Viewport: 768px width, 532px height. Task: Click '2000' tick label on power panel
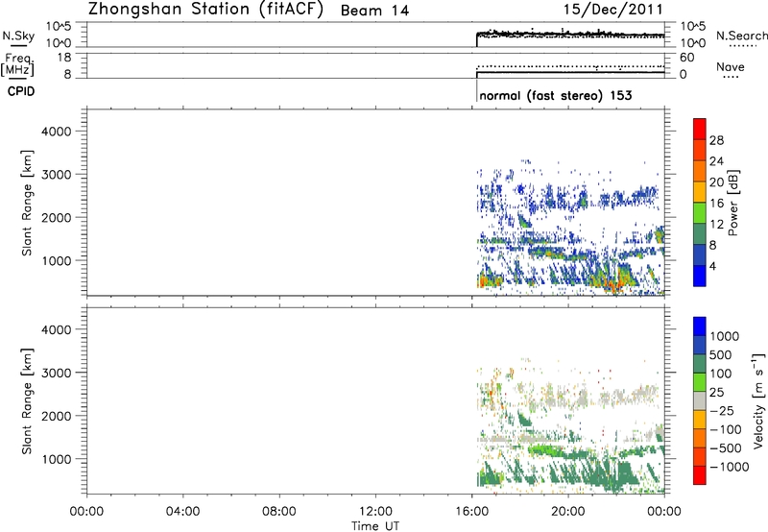57,217
